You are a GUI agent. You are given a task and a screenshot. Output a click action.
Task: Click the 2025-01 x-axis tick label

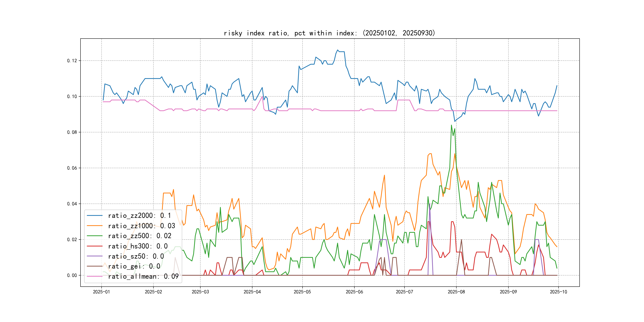pyautogui.click(x=101, y=292)
